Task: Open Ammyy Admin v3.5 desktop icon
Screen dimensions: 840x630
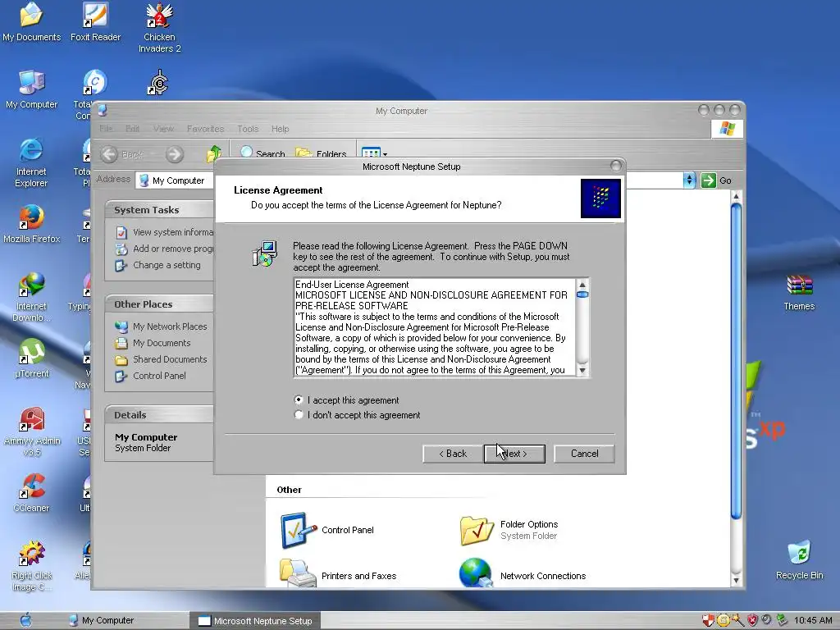Action: click(x=31, y=431)
